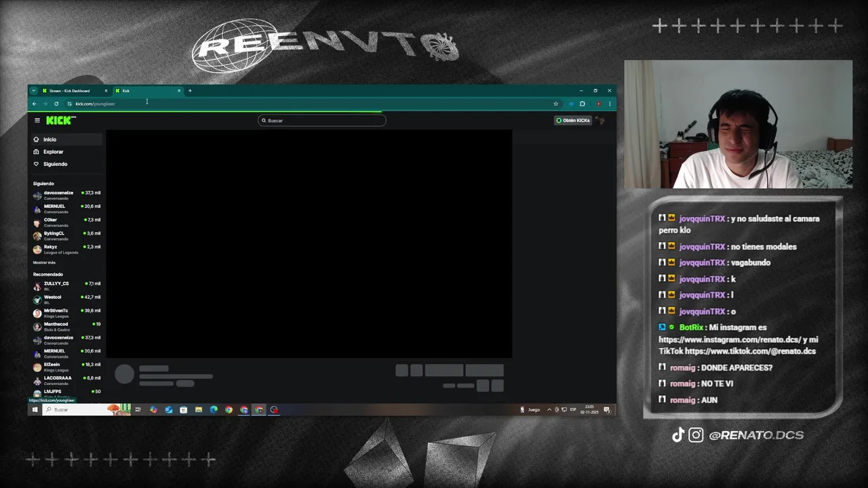Open the Kick profile avatar menu
The width and height of the screenshot is (868, 488).
tap(601, 120)
